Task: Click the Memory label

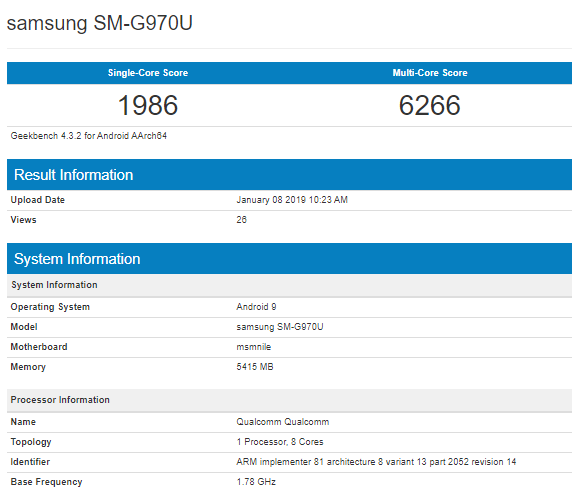Action: tap(28, 367)
